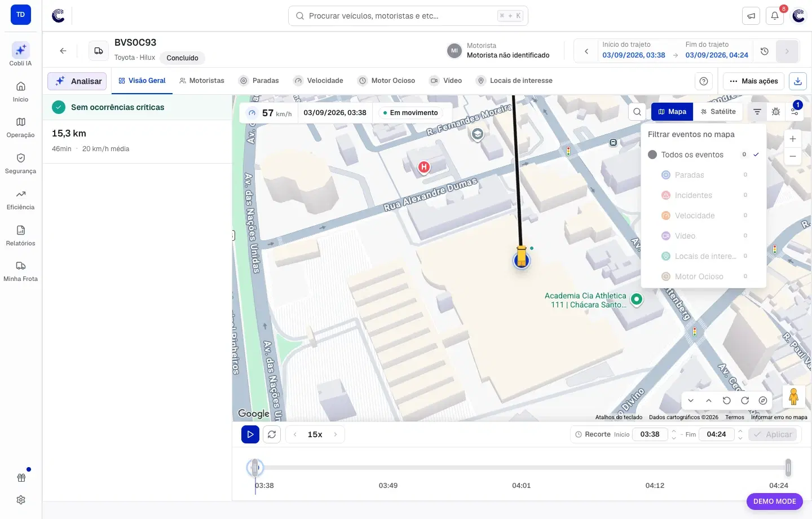Click the Analisar button

(x=77, y=81)
